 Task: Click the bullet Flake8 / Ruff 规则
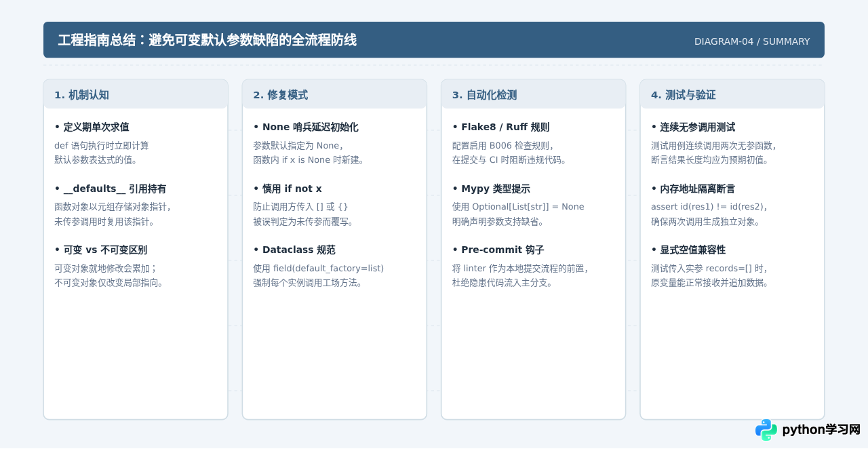coord(500,127)
